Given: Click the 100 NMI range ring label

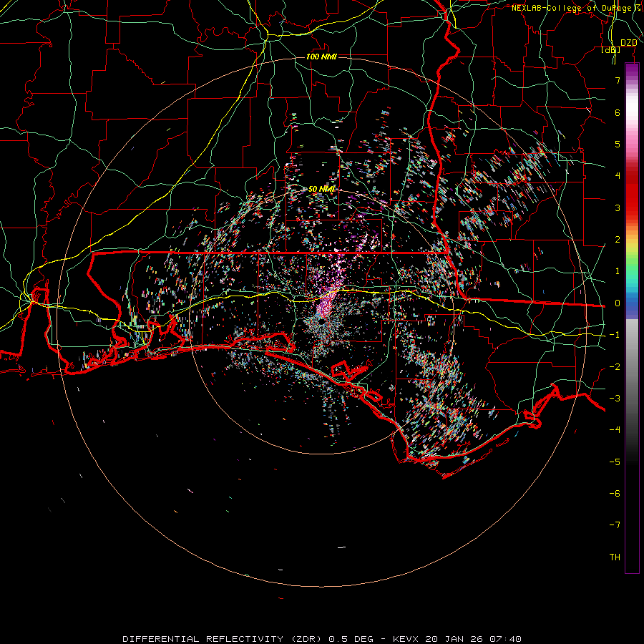Looking at the screenshot, I should click(321, 57).
